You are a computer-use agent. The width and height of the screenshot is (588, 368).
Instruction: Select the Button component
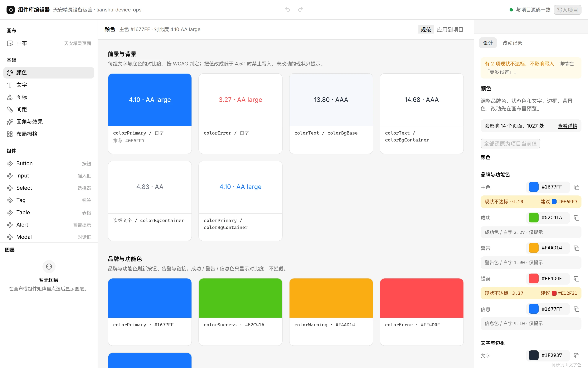tap(49, 163)
